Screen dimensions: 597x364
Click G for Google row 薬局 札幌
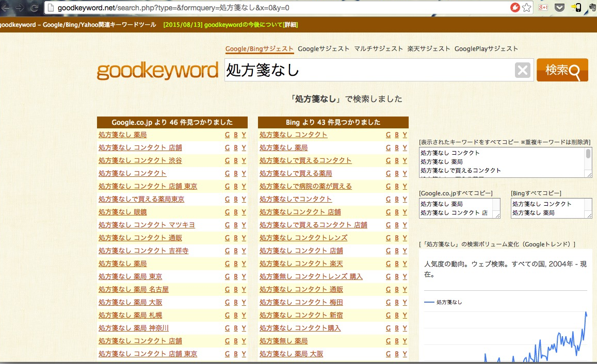click(228, 316)
